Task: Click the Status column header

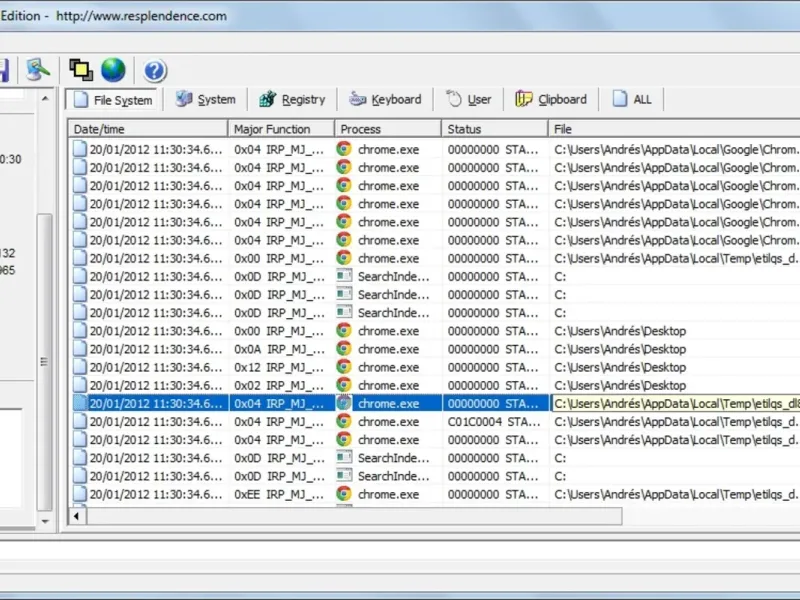Action: [x=494, y=129]
